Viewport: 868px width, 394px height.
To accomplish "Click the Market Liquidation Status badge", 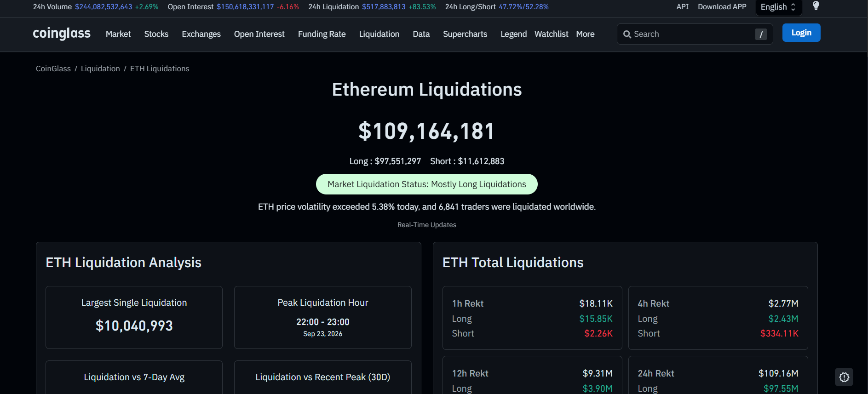I will 426,184.
